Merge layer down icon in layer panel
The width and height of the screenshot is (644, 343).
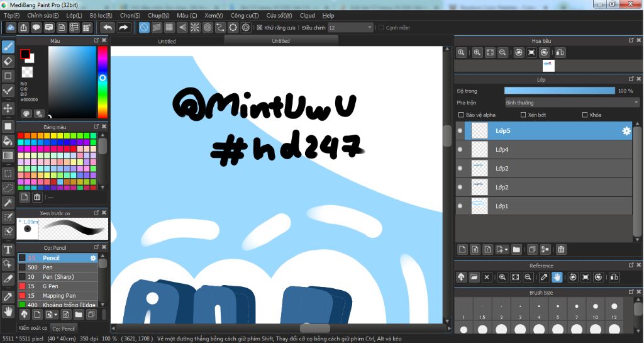[x=545, y=249]
